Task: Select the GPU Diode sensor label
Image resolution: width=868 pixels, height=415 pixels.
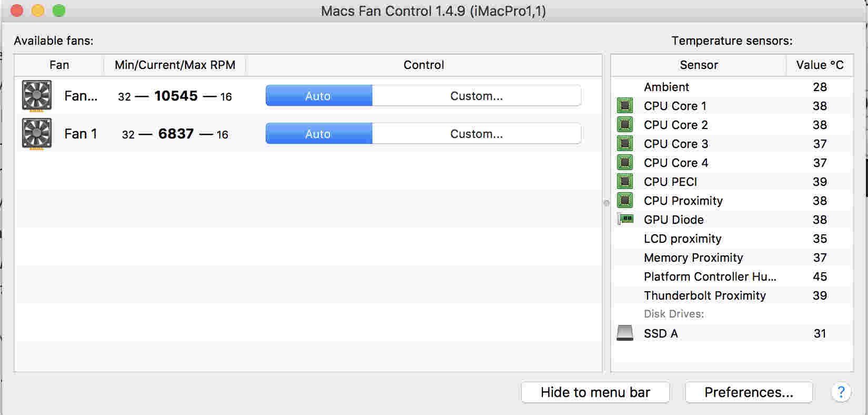Action: coord(673,220)
